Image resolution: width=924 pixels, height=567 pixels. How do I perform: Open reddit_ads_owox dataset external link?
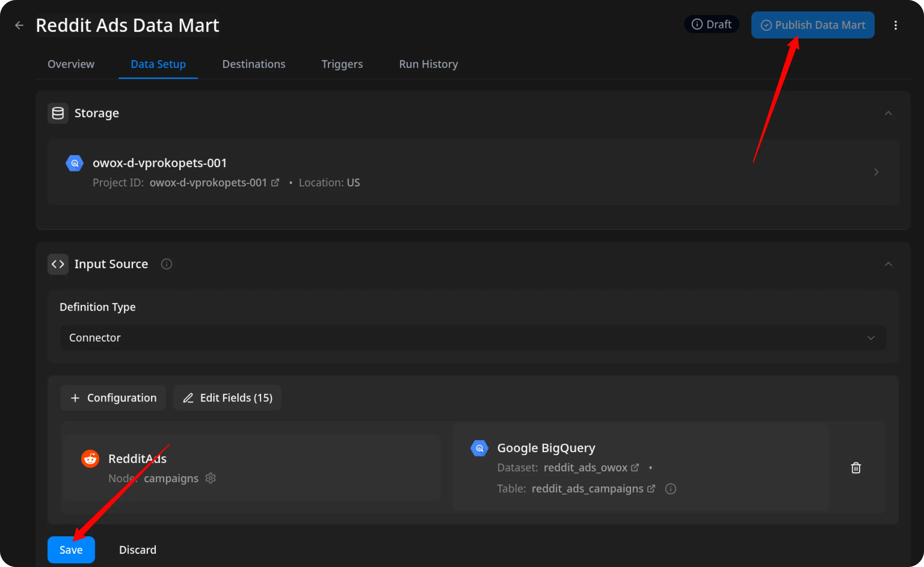635,468
